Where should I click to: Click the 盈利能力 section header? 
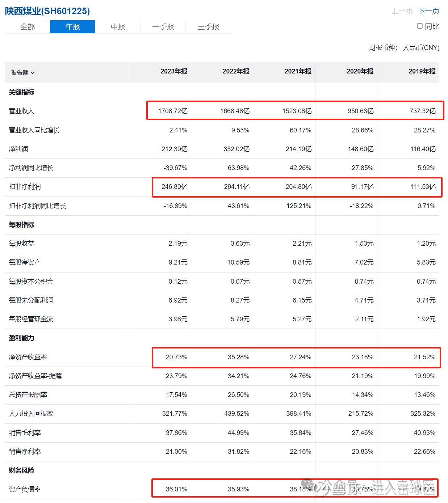[21, 338]
